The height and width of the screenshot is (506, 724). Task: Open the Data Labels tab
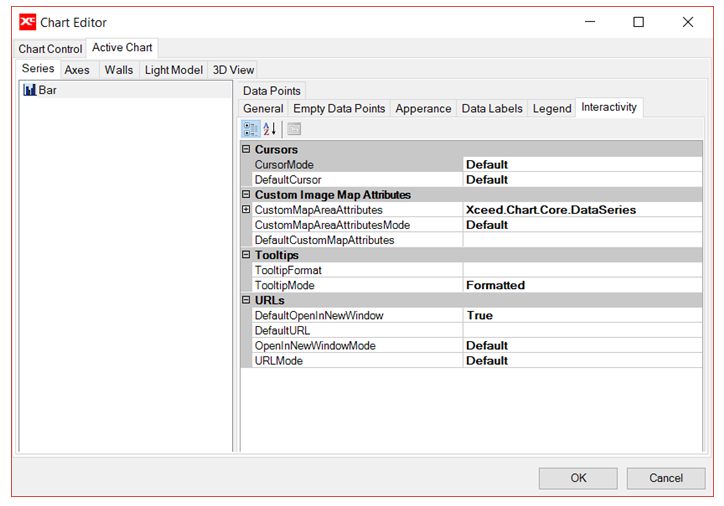pyautogui.click(x=492, y=108)
